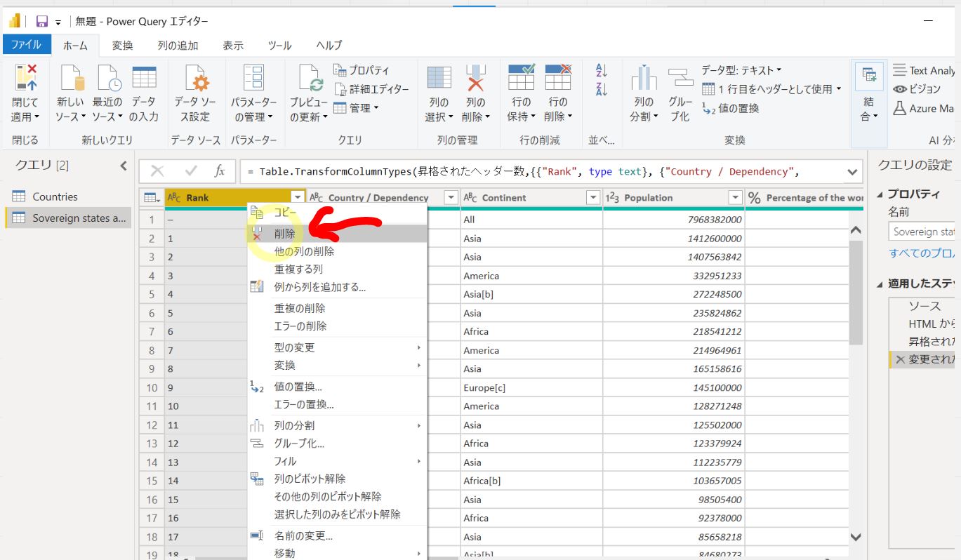Click Replace Values (値の置換) in ribbon
Viewport: 961px width, 560px height.
[730, 108]
